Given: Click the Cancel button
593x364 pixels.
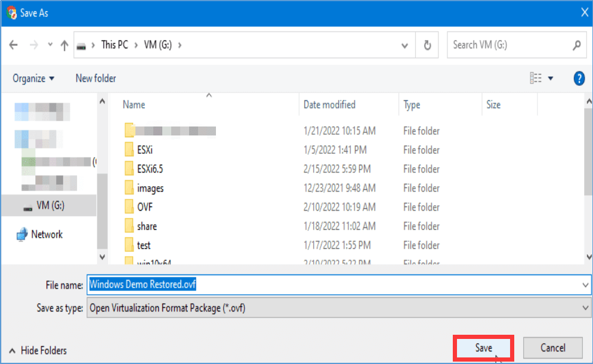Looking at the screenshot, I should click(x=552, y=348).
